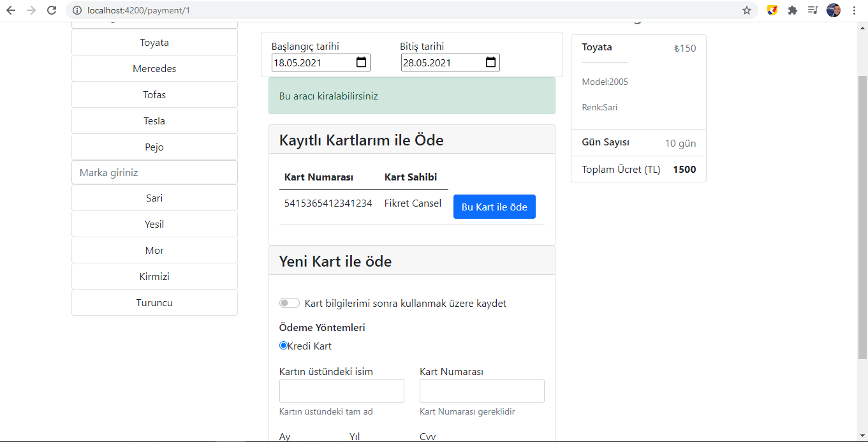
Task: Select Tesla from the brand list
Action: pyautogui.click(x=154, y=120)
